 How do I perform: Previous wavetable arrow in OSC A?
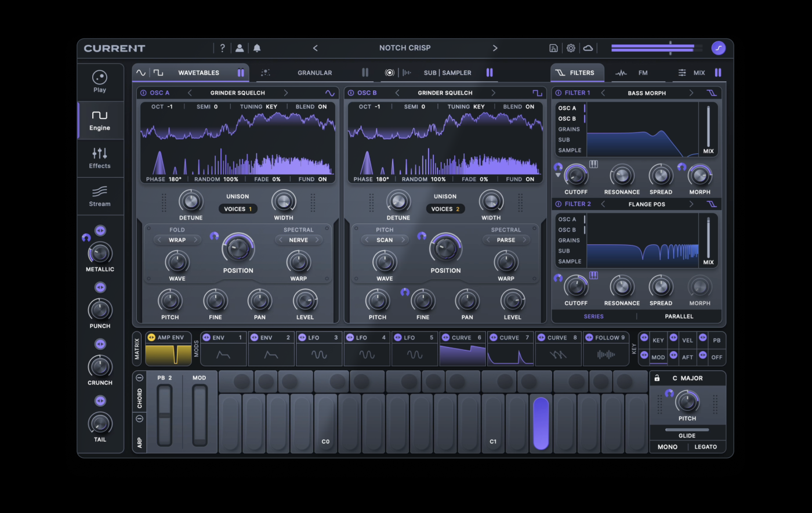(x=190, y=93)
